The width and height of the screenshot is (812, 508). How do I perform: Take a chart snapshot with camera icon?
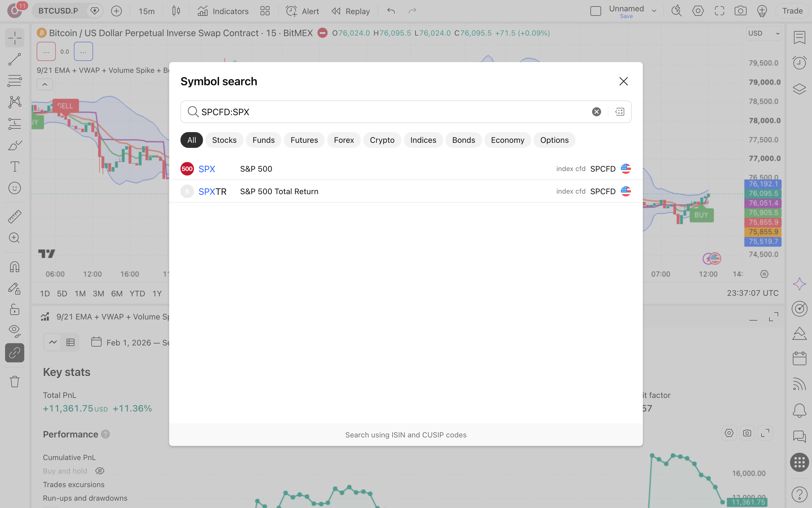[740, 11]
